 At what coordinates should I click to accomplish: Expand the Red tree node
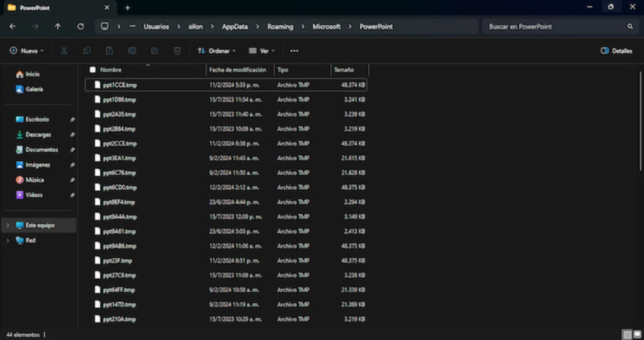click(7, 241)
